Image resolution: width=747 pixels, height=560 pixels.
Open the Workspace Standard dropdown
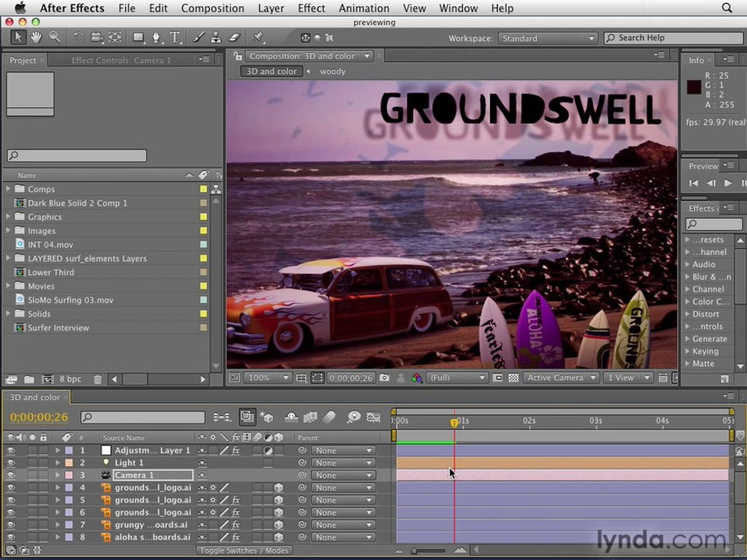click(548, 38)
